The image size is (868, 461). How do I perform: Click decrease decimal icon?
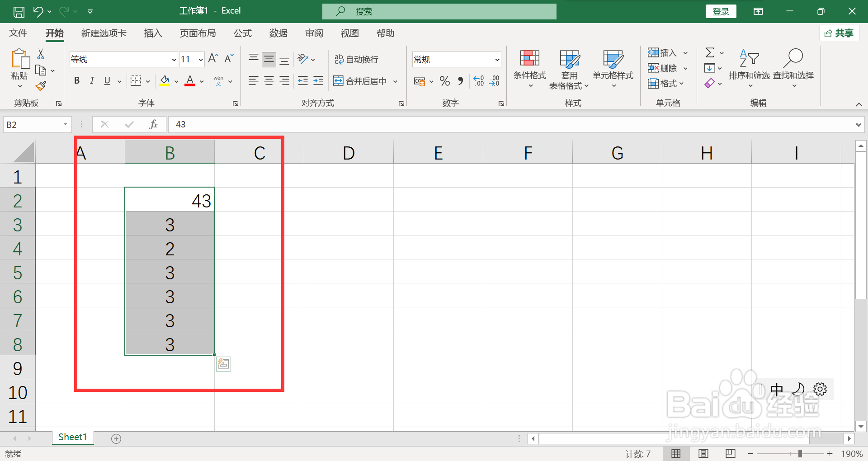pyautogui.click(x=494, y=81)
